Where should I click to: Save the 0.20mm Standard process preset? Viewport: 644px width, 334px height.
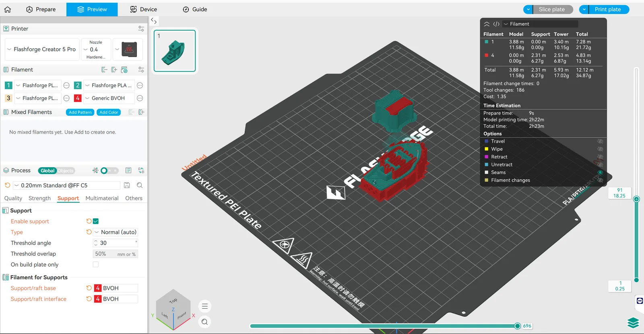tap(127, 185)
